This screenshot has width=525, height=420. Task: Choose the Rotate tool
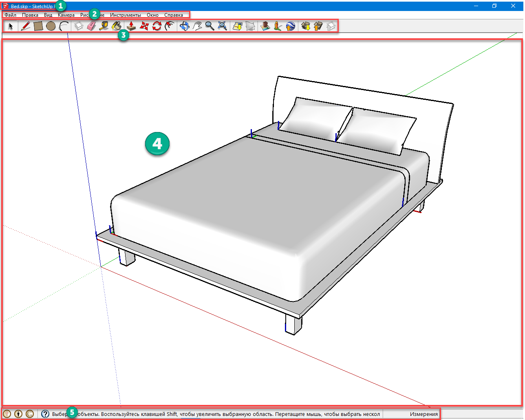[x=157, y=26]
